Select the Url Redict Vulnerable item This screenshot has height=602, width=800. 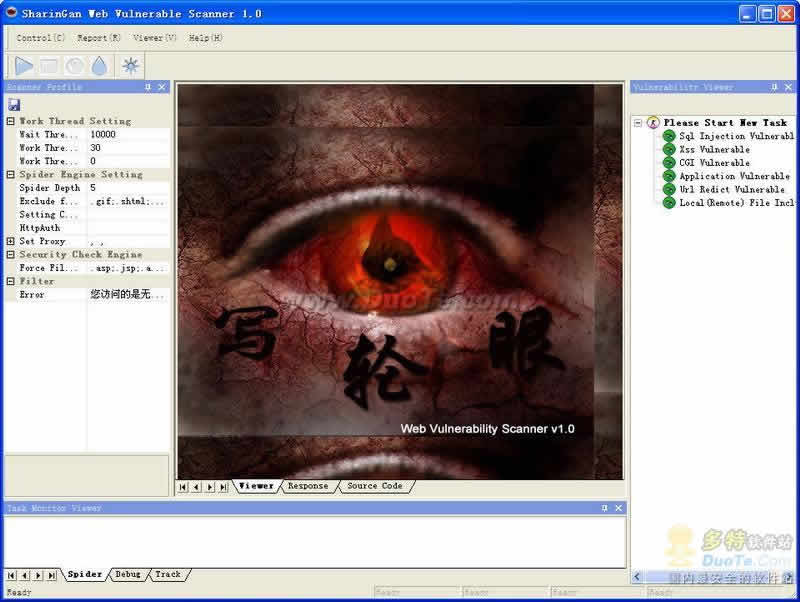[x=731, y=189]
